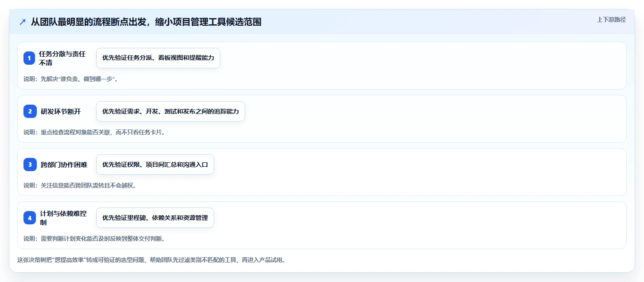Click step badge number 1
Viewport: 644px width, 282px height.
click(x=30, y=58)
